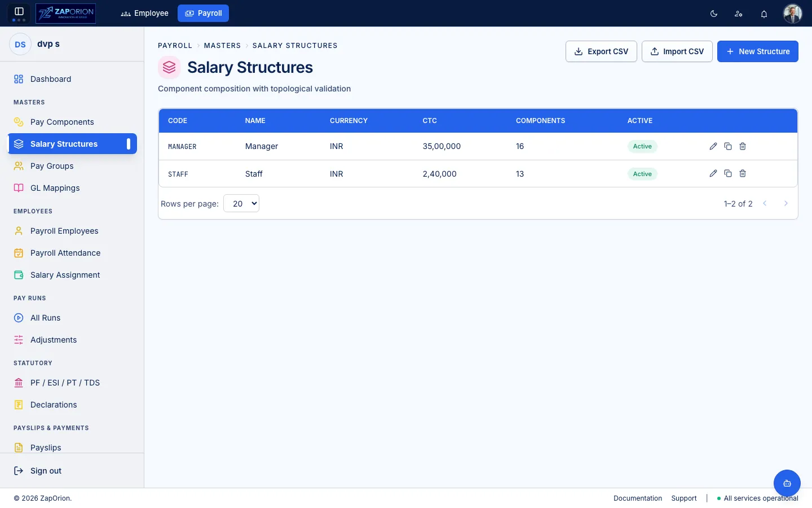
Task: Go to previous page chevron
Action: (765, 203)
